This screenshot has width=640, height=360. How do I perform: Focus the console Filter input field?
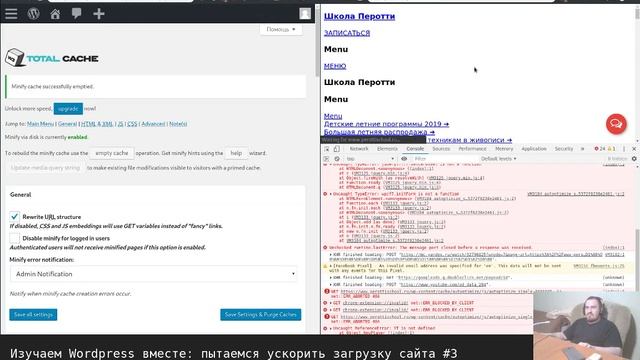[x=444, y=159]
